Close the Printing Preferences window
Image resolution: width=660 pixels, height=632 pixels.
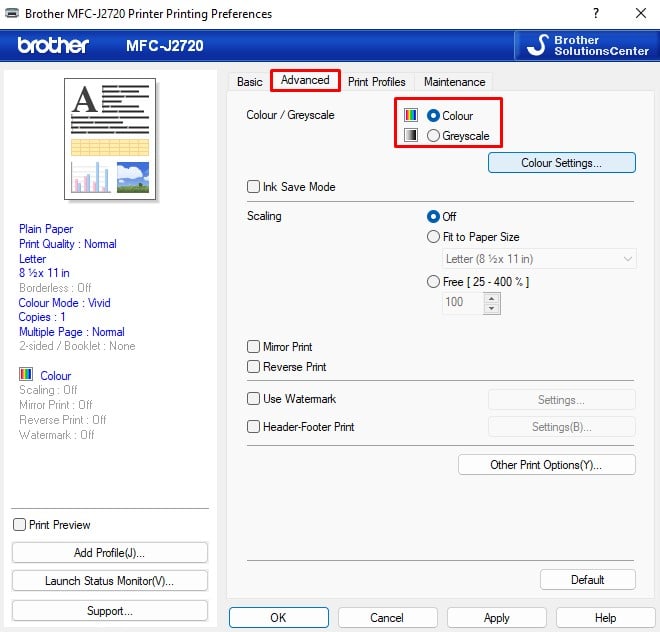click(x=641, y=13)
